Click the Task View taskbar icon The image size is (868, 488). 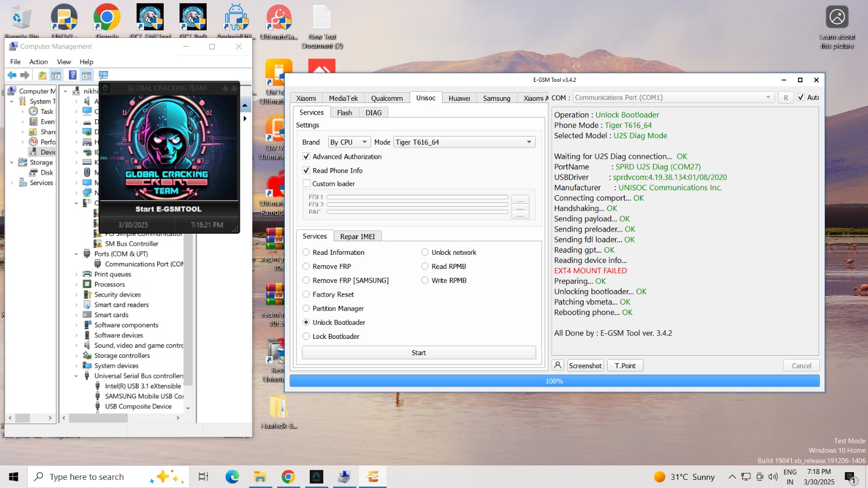(203, 477)
